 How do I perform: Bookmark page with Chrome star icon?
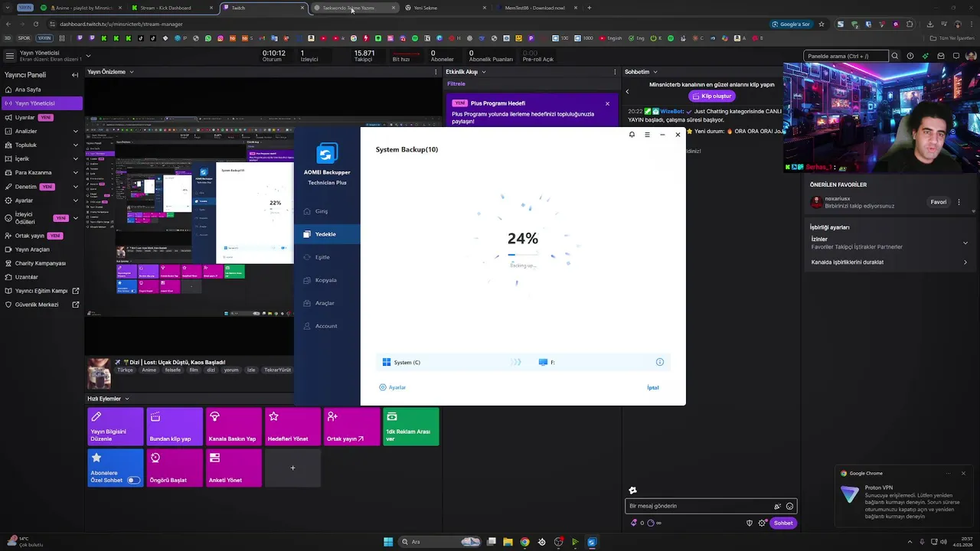click(x=822, y=24)
